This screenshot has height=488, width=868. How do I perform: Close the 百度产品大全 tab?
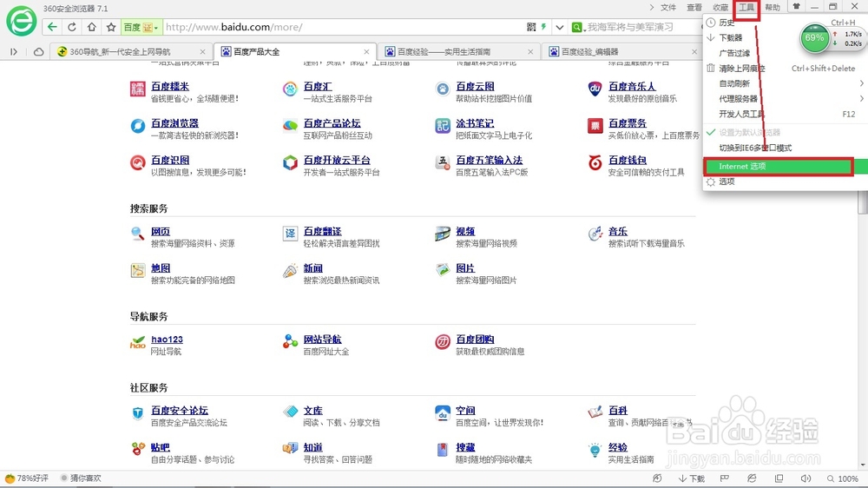click(366, 51)
